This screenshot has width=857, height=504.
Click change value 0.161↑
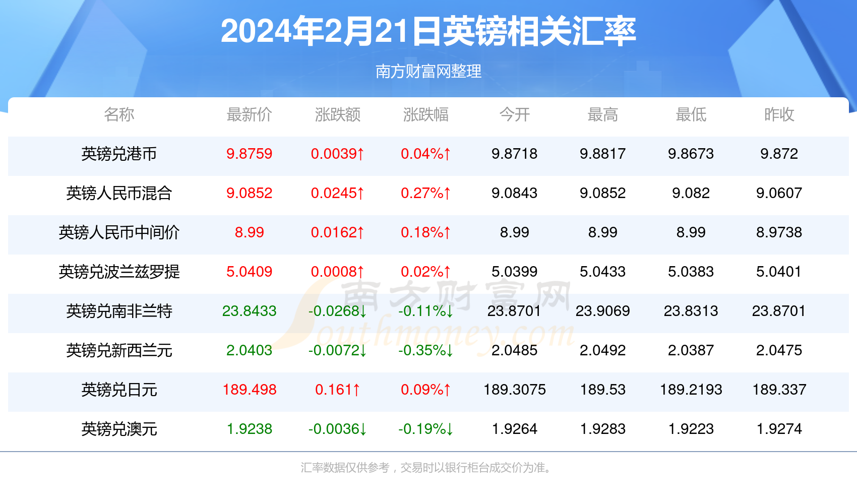pyautogui.click(x=338, y=390)
